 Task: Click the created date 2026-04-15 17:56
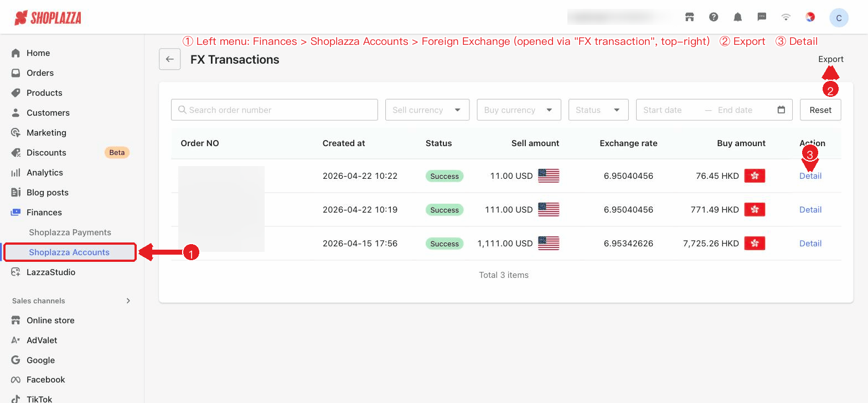[x=360, y=244]
